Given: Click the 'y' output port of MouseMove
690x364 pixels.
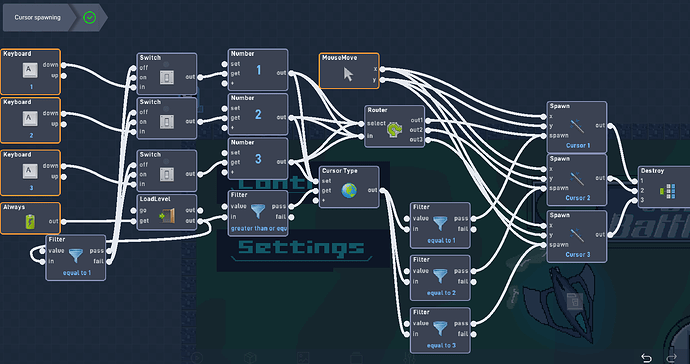Looking at the screenshot, I should 382,80.
